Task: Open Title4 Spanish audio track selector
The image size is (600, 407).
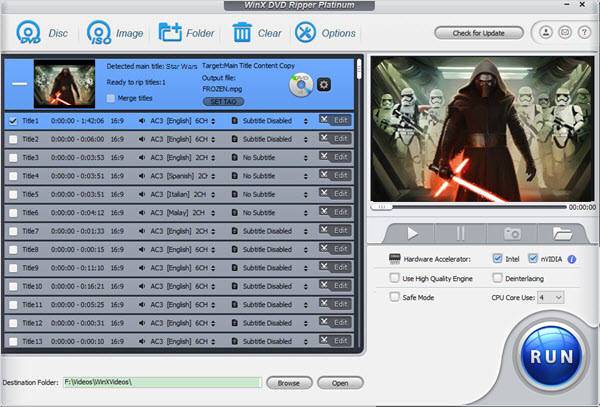Action: 213,176
